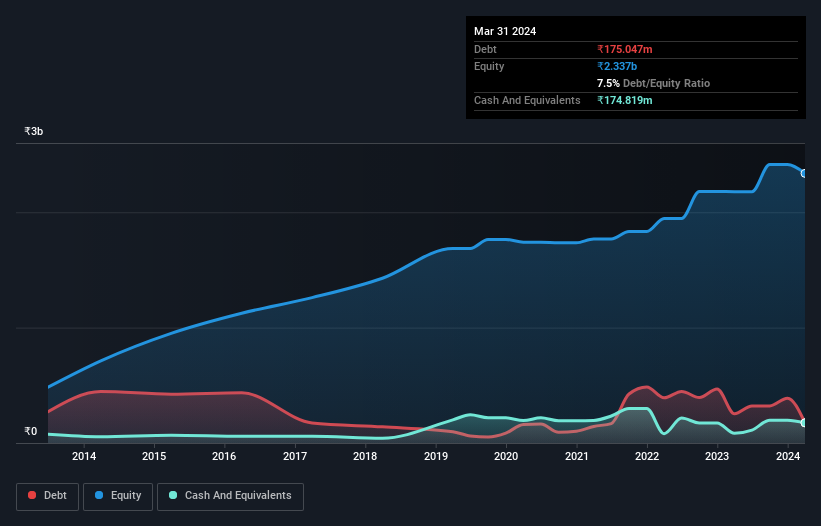The height and width of the screenshot is (526, 821).
Task: Click the Equity label in tooltip
Action: tap(489, 66)
